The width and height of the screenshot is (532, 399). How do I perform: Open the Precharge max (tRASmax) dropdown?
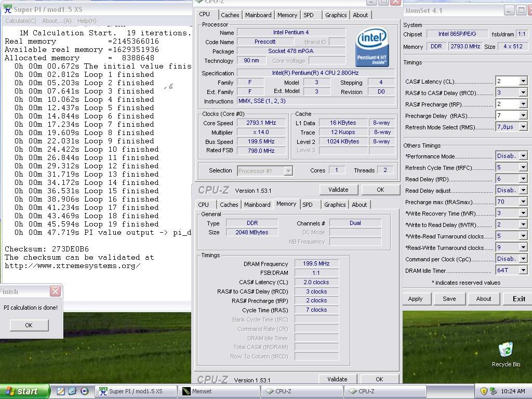tap(523, 202)
